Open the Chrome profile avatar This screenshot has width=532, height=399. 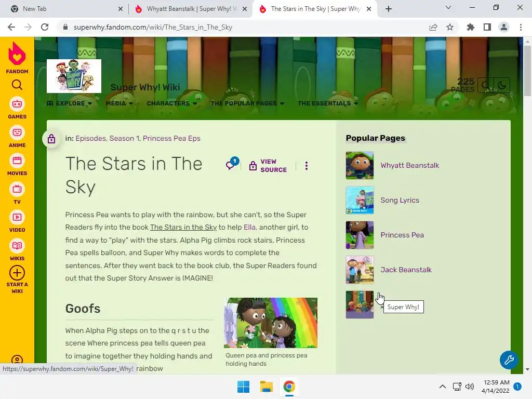504,27
